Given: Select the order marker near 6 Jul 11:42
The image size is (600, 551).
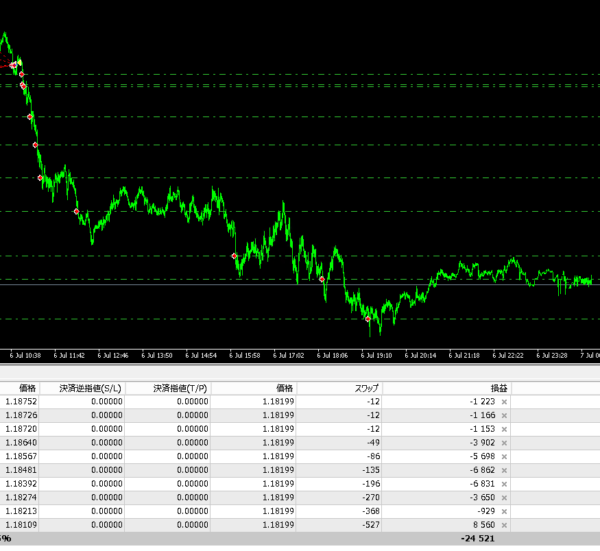Looking at the screenshot, I should [x=77, y=211].
